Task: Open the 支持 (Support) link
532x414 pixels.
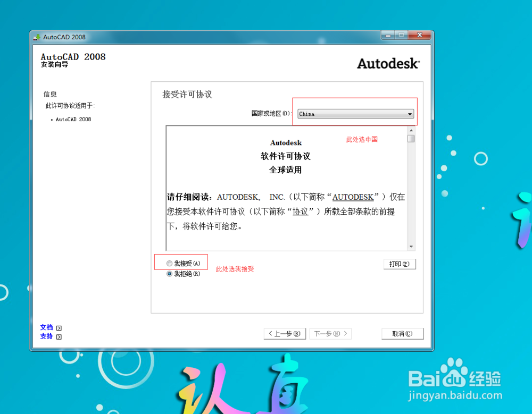Action: click(46, 336)
